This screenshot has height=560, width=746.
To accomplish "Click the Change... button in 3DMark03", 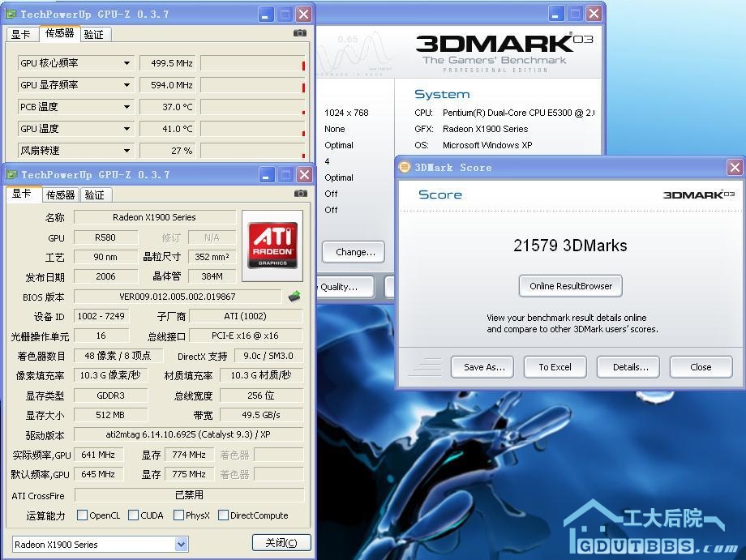I will pyautogui.click(x=354, y=252).
